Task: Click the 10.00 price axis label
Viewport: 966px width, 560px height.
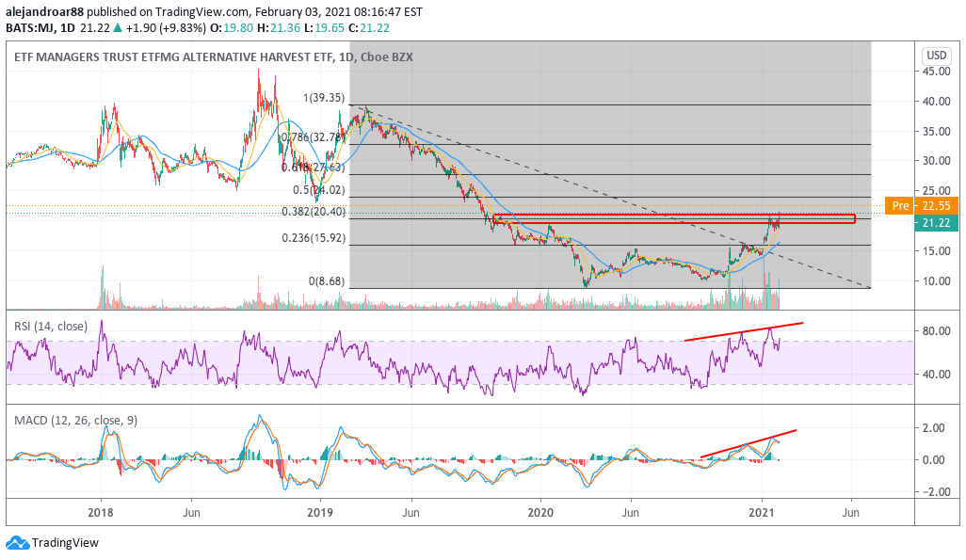Action: pyautogui.click(x=937, y=280)
